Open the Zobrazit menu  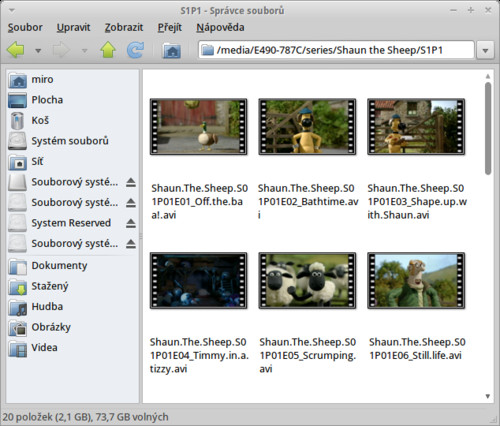(x=124, y=27)
